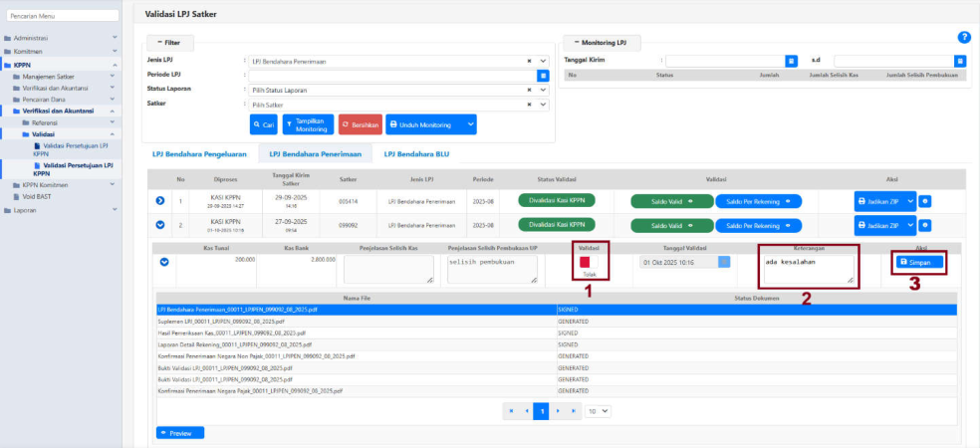The height and width of the screenshot is (448, 980).
Task: Collapse the Filter panel
Action: click(x=167, y=43)
